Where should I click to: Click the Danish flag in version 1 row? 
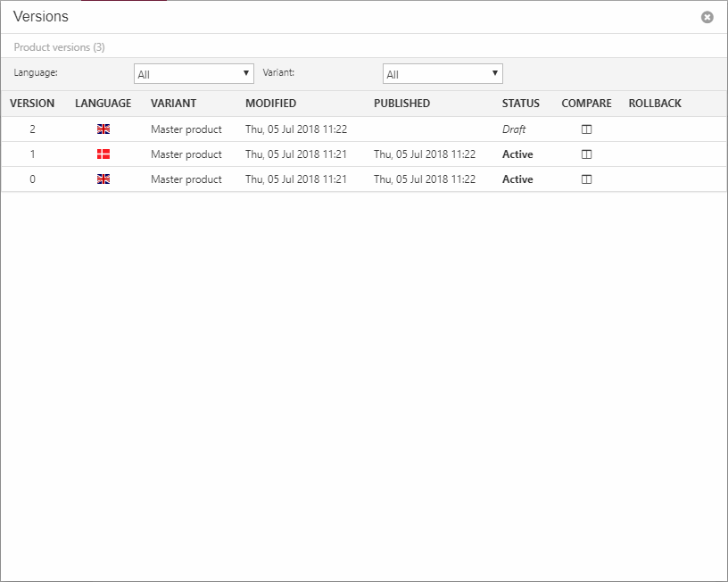coord(103,154)
